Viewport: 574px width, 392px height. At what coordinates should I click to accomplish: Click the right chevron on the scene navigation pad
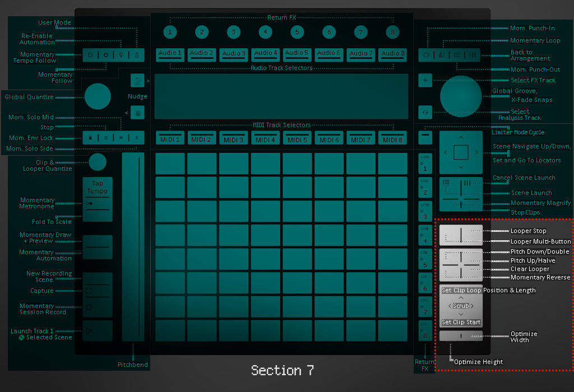(x=476, y=152)
